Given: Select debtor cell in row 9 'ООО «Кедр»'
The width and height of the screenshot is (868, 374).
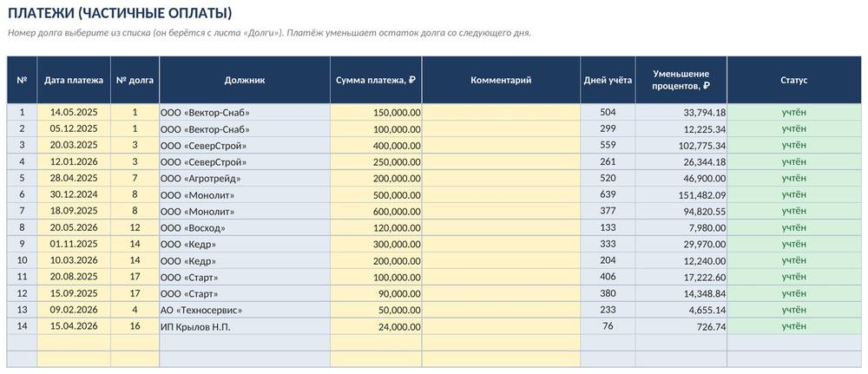Looking at the screenshot, I should [x=245, y=244].
